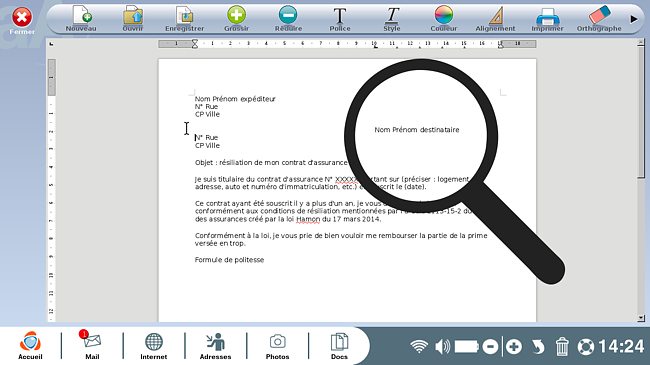650x365 pixels.
Task: Open a file with Ouvrir
Action: [133, 19]
